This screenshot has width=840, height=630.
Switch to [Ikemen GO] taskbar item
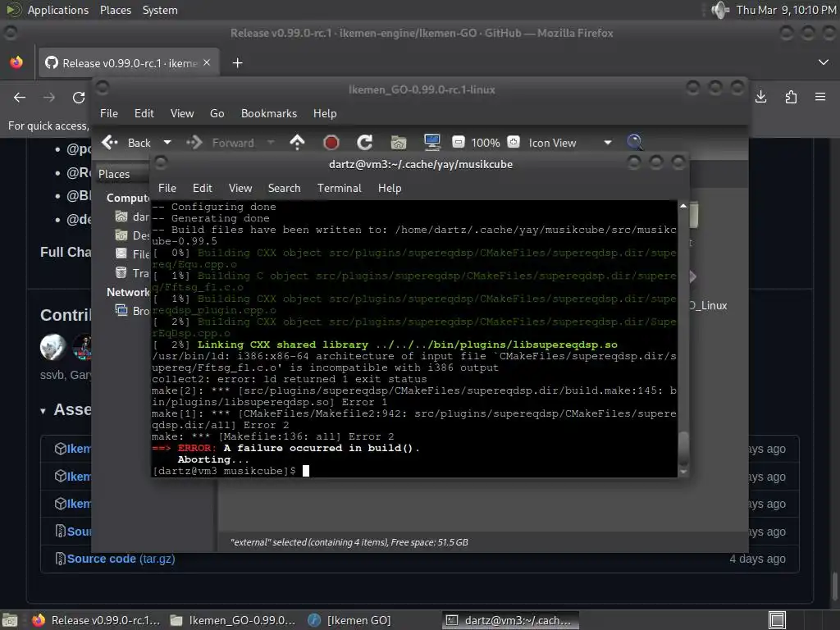(349, 620)
